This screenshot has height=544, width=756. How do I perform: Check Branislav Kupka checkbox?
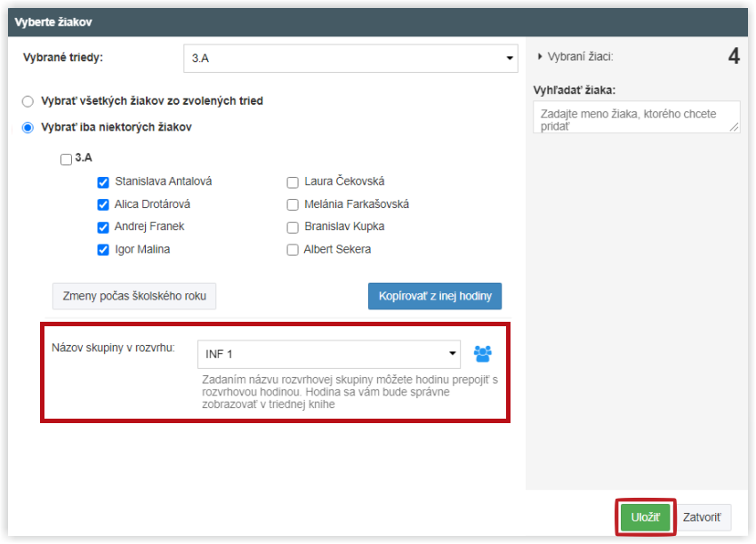tap(293, 228)
